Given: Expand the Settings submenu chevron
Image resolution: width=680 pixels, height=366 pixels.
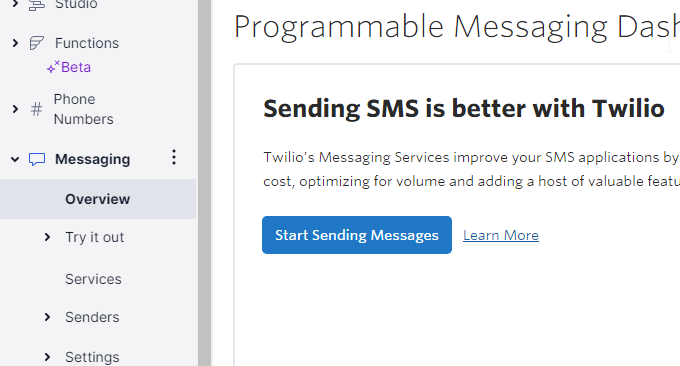Looking at the screenshot, I should 47,357.
